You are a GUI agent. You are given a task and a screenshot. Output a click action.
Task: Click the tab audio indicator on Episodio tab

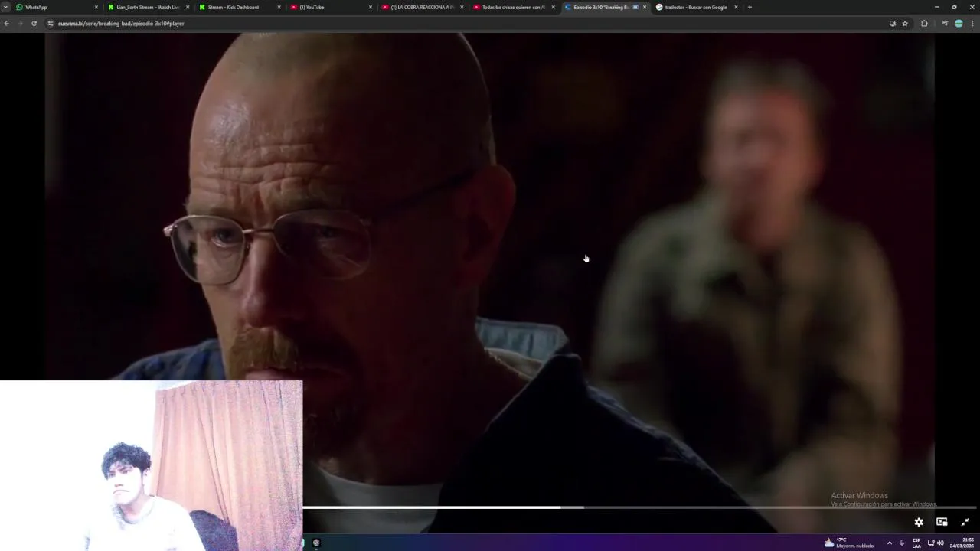635,7
